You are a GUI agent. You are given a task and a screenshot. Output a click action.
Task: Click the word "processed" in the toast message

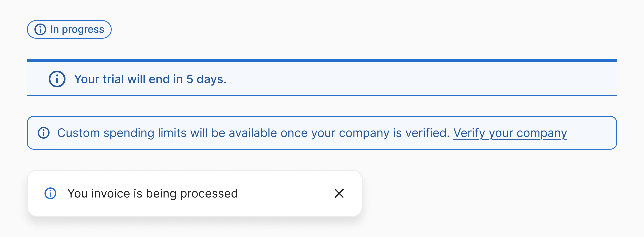click(x=209, y=194)
